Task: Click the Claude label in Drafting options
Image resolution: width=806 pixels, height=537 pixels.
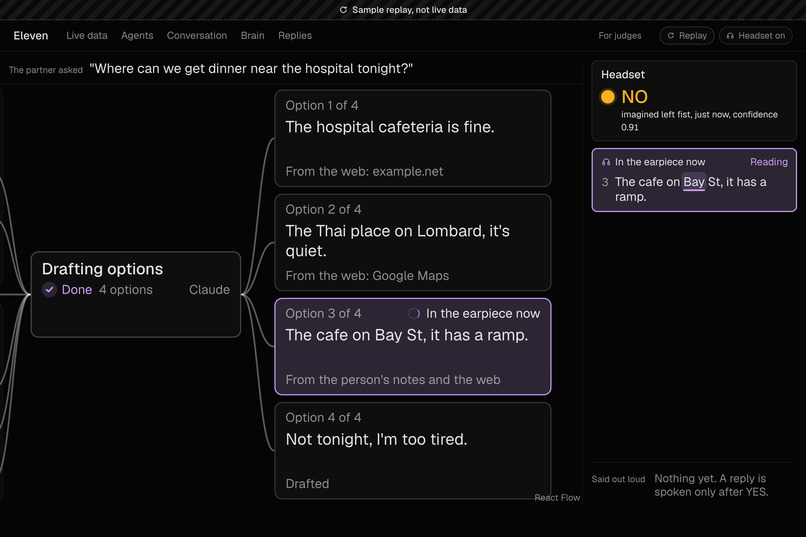Action: click(209, 290)
